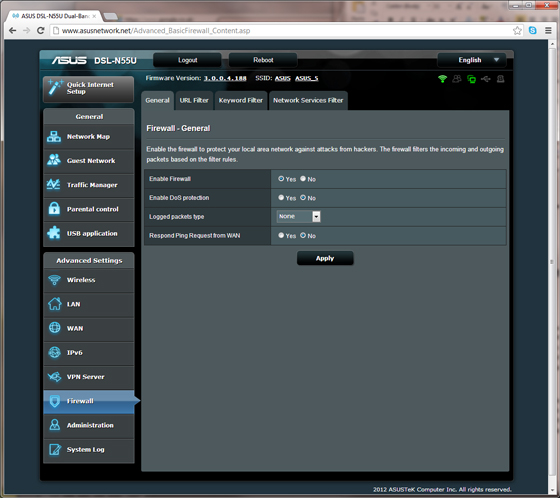560x498 pixels.
Task: Bookmark page with the star icon
Action: click(x=517, y=30)
